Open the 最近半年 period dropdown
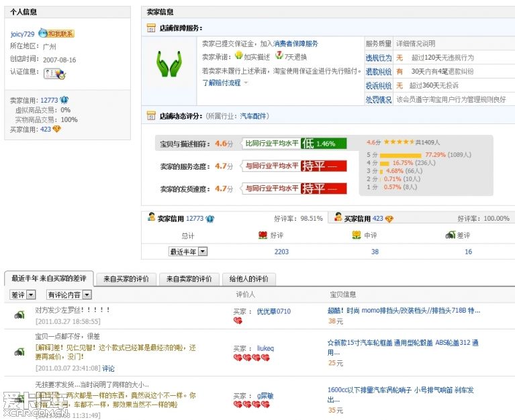This screenshot has height=420, width=515. 188,252
